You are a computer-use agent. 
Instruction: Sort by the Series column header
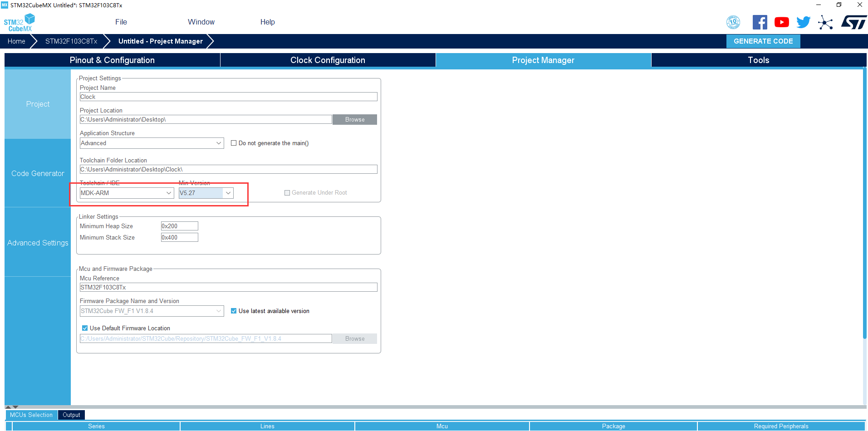point(96,426)
